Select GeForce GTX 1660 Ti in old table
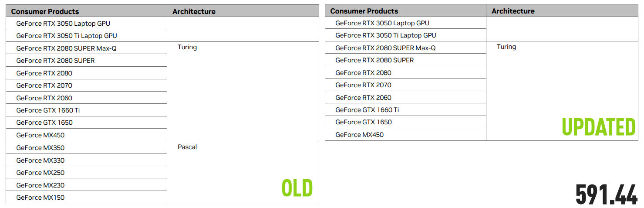Image resolution: width=644 pixels, height=208 pixels. pos(48,110)
